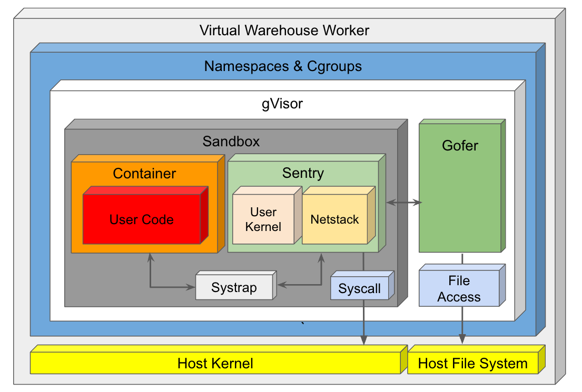The height and width of the screenshot is (392, 582).
Task: Select the "Namespaces & Cgroups" label
Action: pyautogui.click(x=283, y=66)
